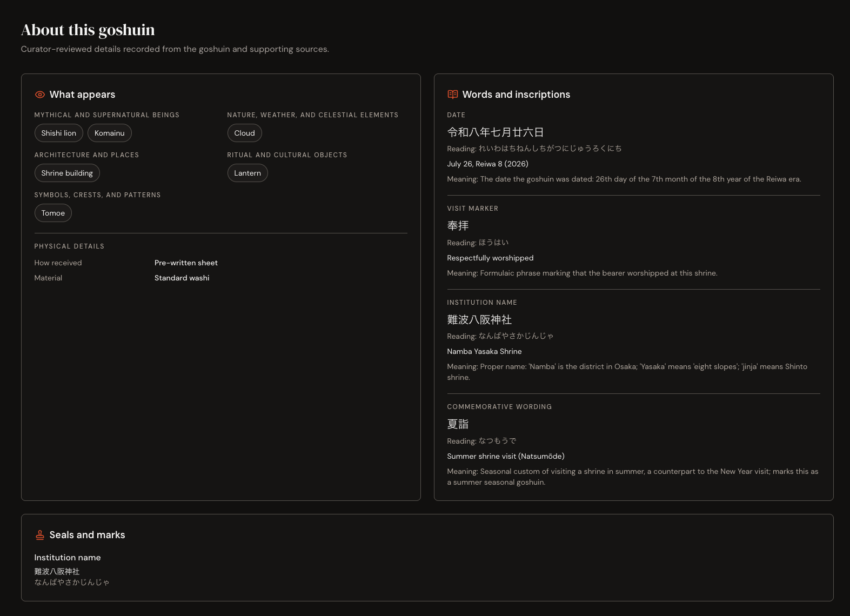Click the meaning text explaining Namba and Yasaka
This screenshot has height=616, width=850.
[627, 372]
